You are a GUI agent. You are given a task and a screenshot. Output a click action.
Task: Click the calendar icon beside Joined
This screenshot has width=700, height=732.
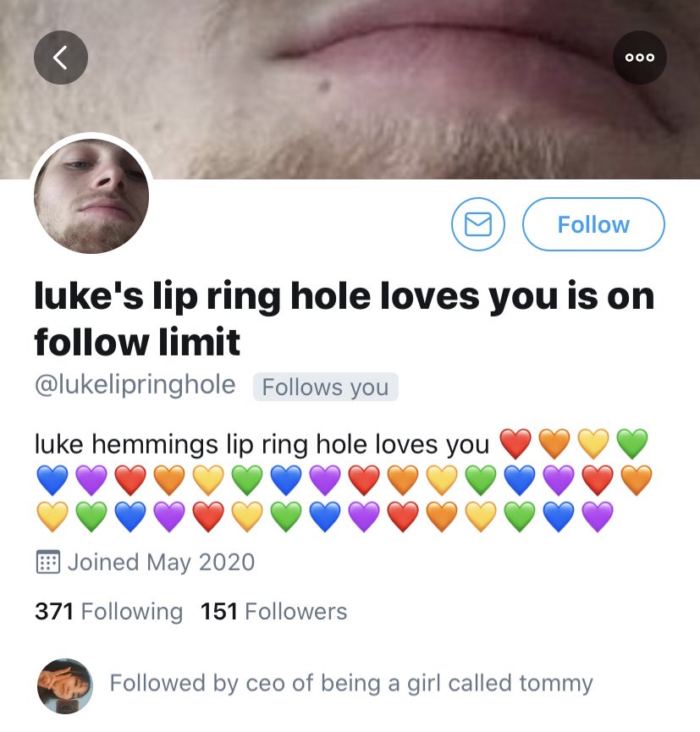coord(47,562)
